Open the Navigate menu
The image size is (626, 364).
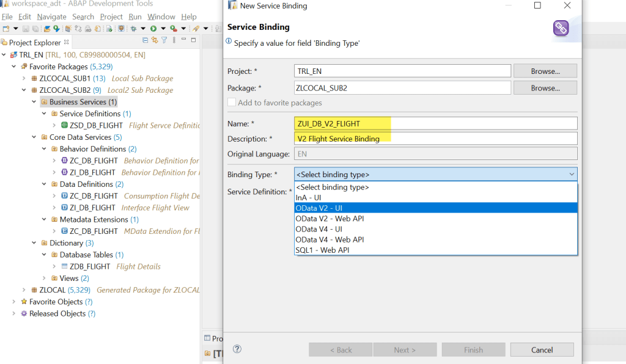(51, 16)
